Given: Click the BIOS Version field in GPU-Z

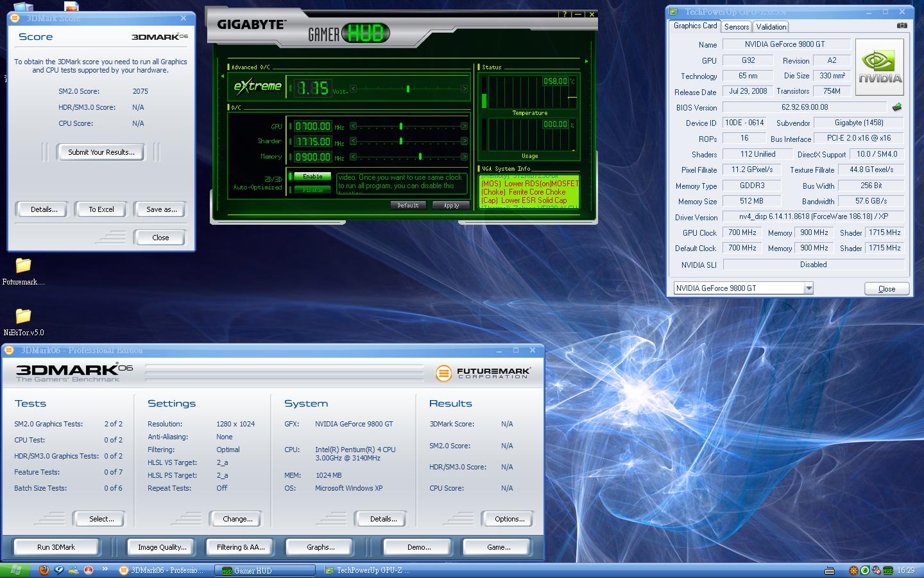Looking at the screenshot, I should [805, 107].
